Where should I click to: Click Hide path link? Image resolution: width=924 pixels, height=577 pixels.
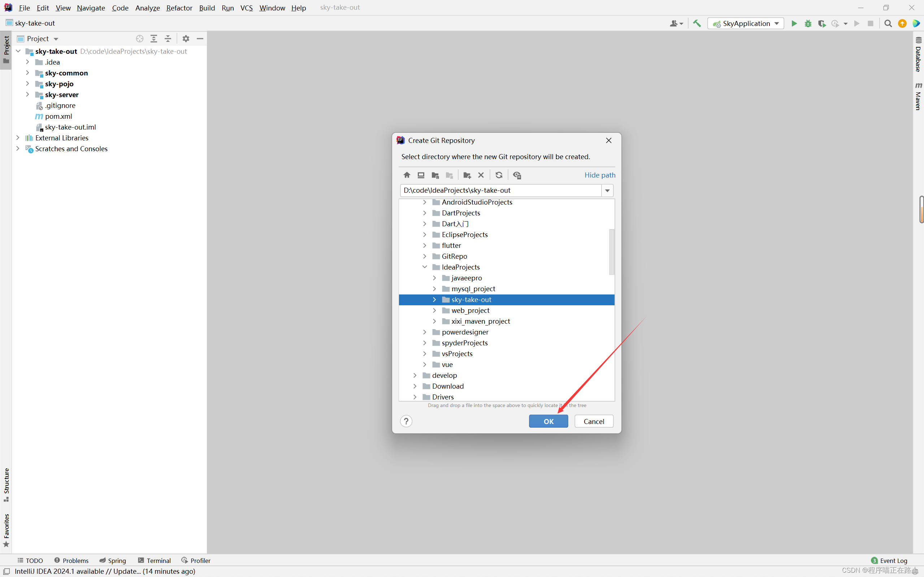pos(599,175)
